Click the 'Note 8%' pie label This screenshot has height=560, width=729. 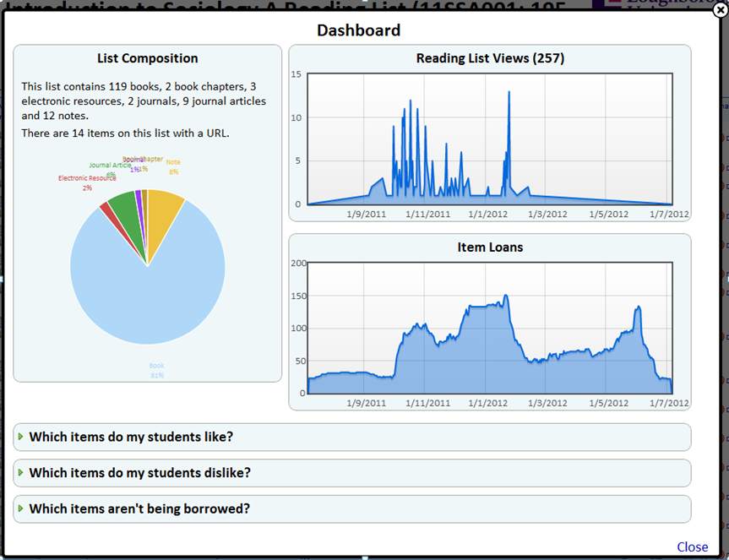pos(173,166)
